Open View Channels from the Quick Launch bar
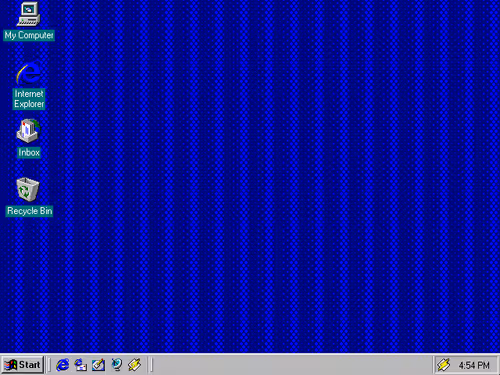Screen dimensions: 500x375 click(116, 365)
